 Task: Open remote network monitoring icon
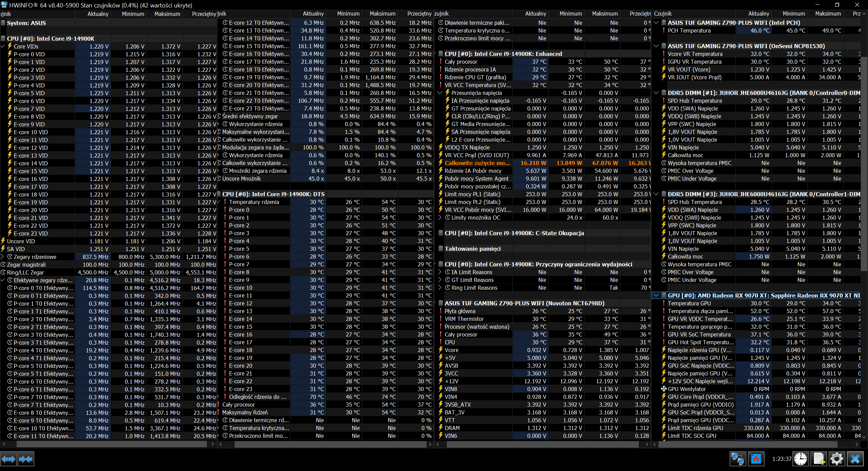tap(737, 459)
